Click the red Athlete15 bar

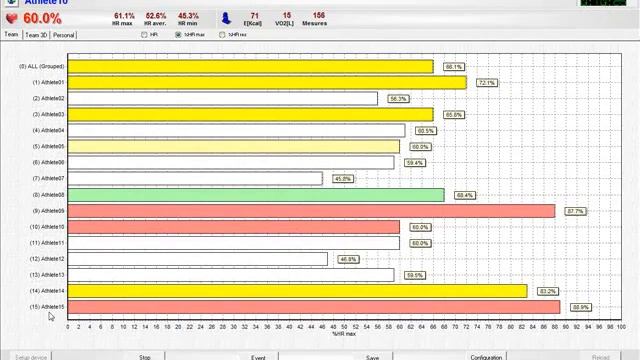(314, 307)
